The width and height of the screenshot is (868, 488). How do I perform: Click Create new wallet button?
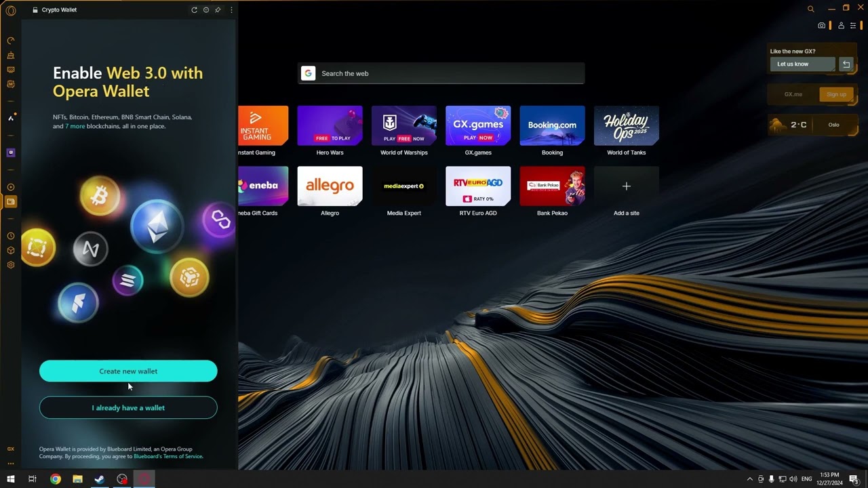tap(128, 371)
